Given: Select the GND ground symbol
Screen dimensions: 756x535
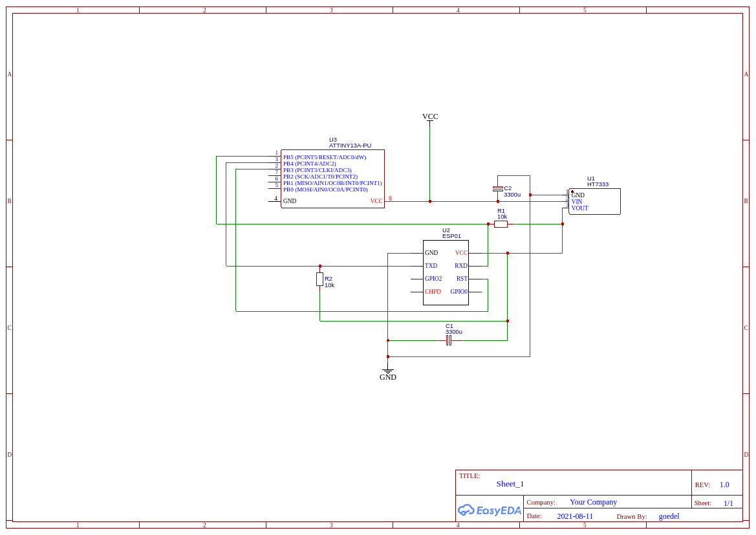Looking at the screenshot, I should pos(388,374).
